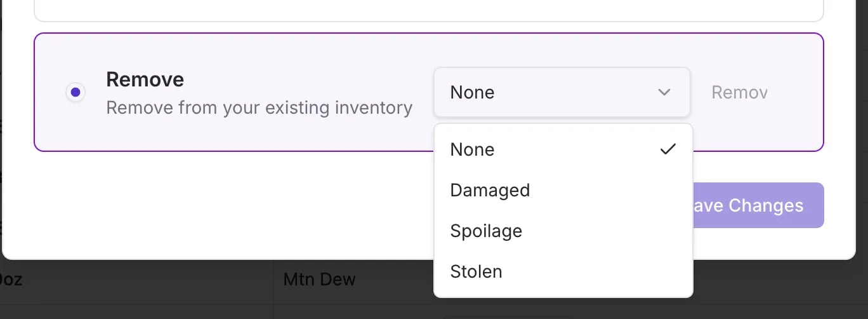This screenshot has height=319, width=868.
Task: Click the Mtn Dew cell in the table
Action: [x=319, y=279]
